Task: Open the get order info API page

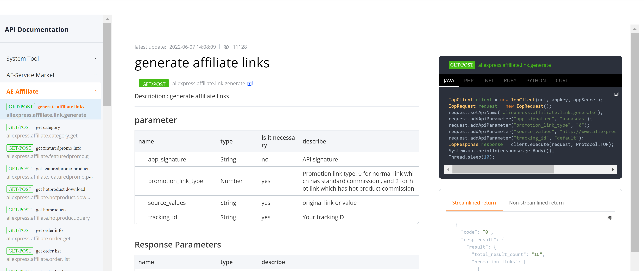Action: click(51, 234)
